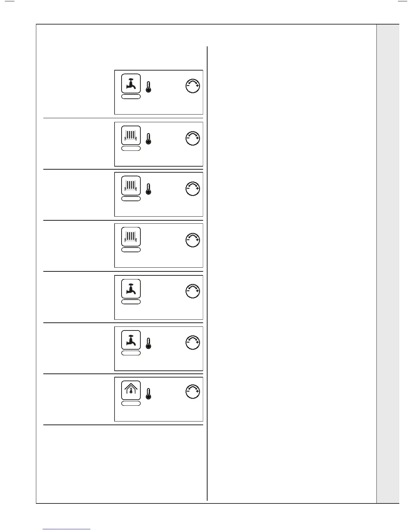Click the radiator icon in the panel lacking a thermometer

coord(131,237)
